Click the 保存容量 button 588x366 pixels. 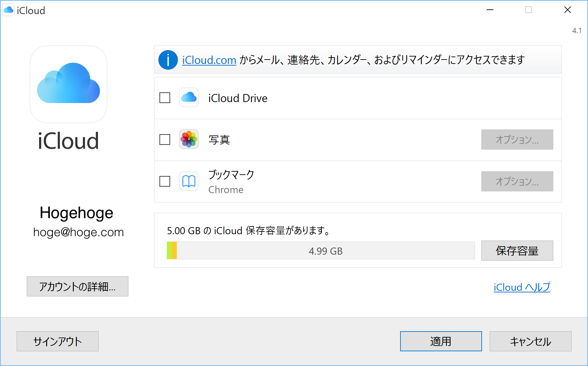tap(517, 251)
